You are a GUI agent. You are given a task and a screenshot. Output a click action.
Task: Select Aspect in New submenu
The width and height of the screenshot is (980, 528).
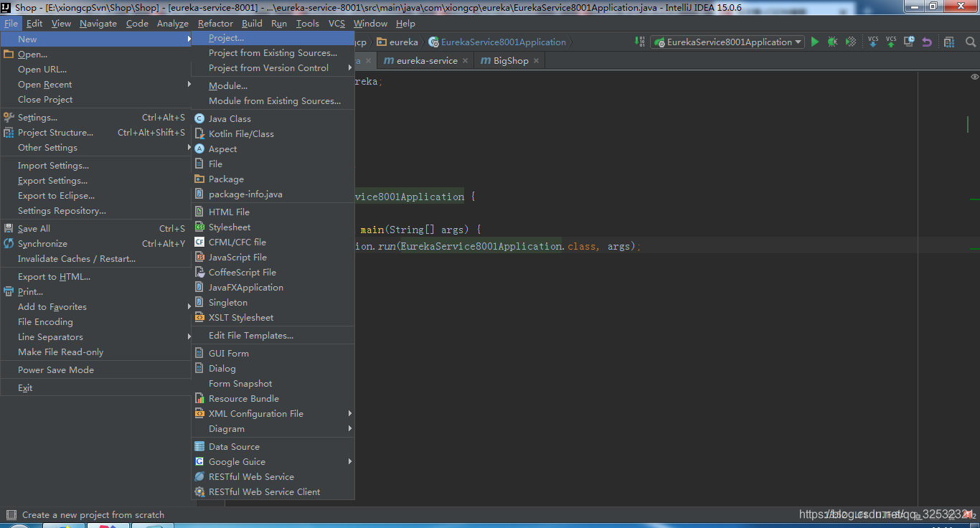(273, 148)
